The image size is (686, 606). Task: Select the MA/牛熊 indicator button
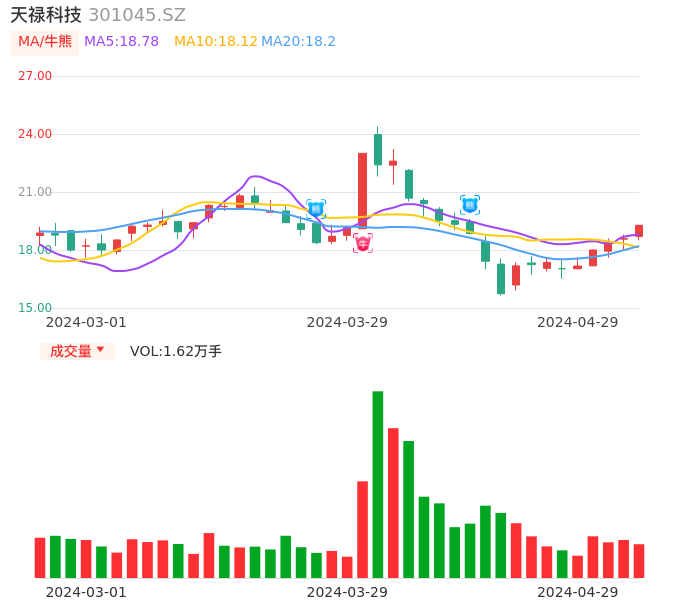point(45,42)
